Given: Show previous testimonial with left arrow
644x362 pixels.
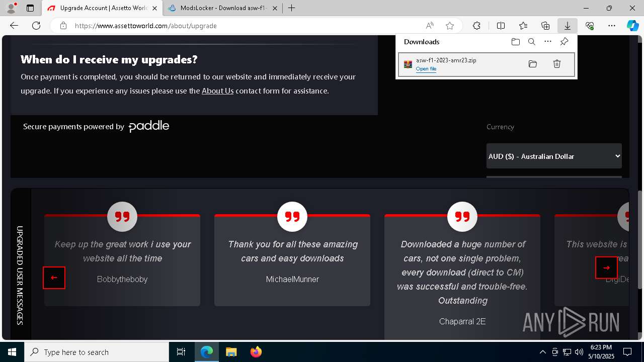Looking at the screenshot, I should [x=54, y=278].
